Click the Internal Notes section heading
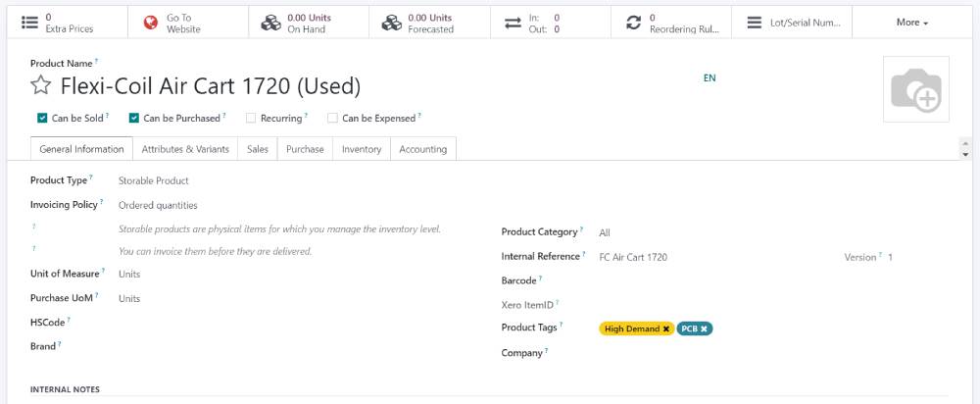The height and width of the screenshot is (404, 980). tap(65, 389)
